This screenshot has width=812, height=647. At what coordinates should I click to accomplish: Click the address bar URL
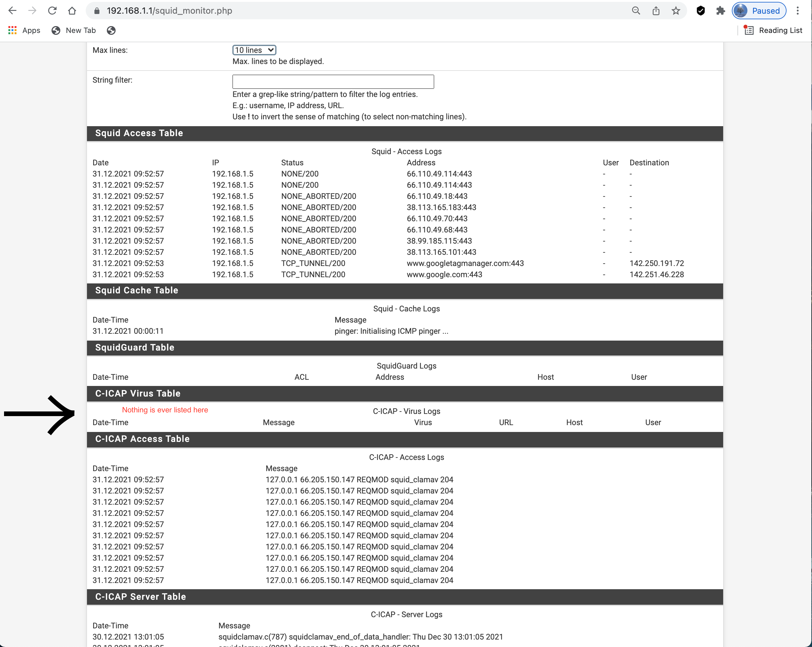(x=170, y=11)
